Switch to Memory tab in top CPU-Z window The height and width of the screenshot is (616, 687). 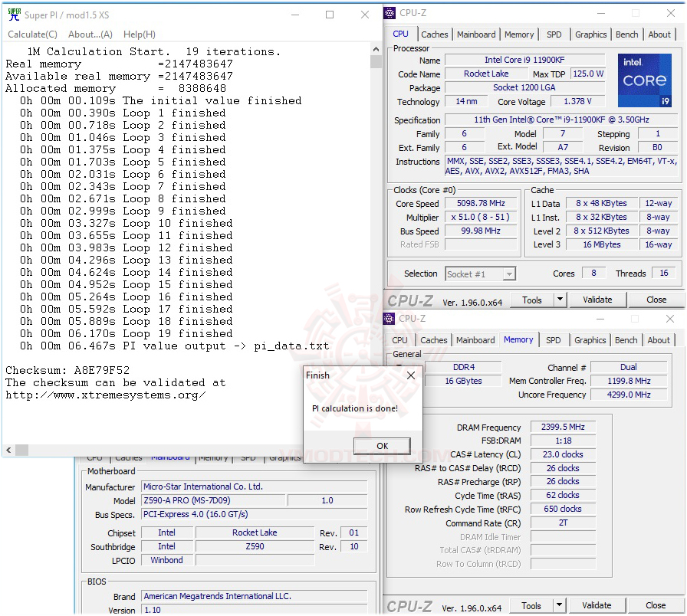pos(519,34)
